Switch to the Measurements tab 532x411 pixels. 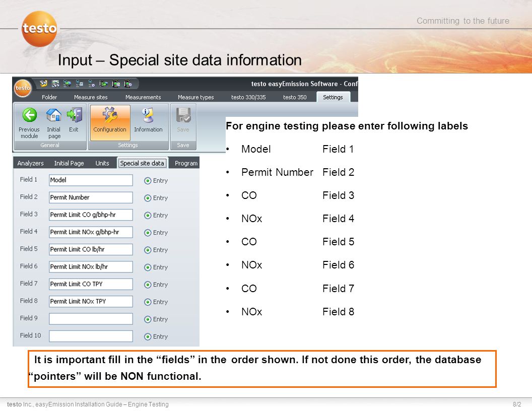tap(143, 97)
